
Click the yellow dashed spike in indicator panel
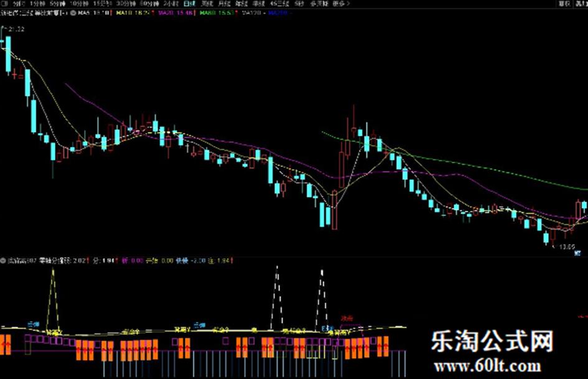53,300
